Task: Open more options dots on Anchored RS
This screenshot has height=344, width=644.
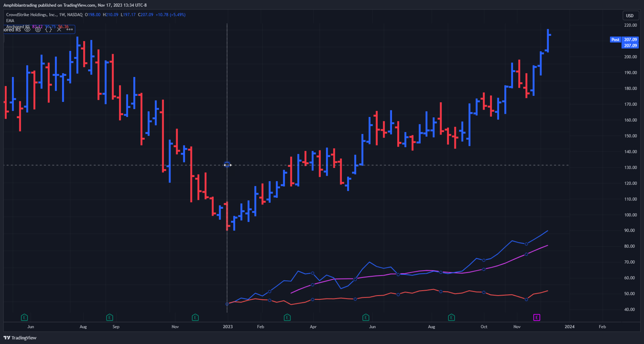Action: [x=69, y=30]
